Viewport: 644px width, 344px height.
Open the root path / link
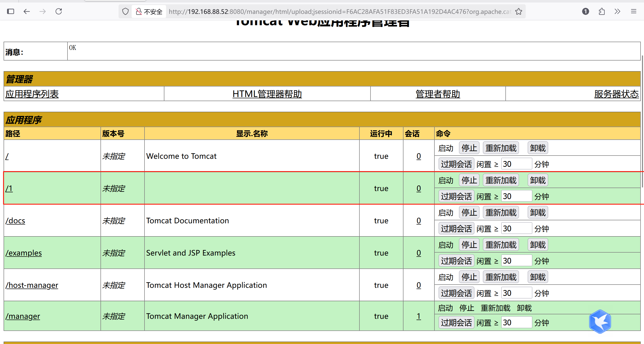[7, 156]
